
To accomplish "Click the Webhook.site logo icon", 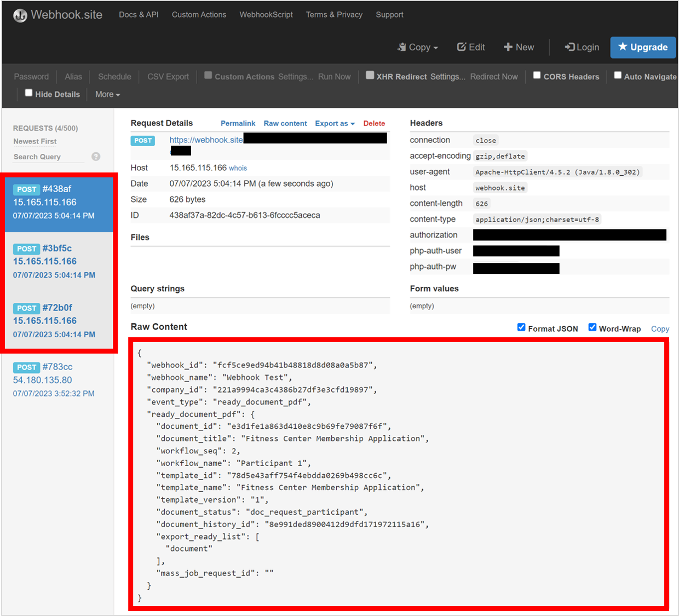I will point(20,16).
